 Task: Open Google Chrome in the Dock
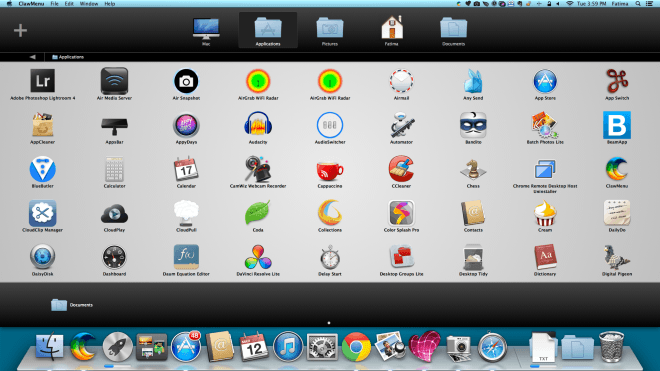pyautogui.click(x=356, y=347)
